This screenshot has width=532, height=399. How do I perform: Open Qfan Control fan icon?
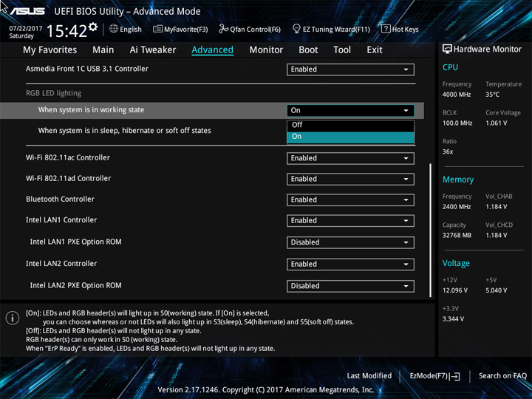223,29
